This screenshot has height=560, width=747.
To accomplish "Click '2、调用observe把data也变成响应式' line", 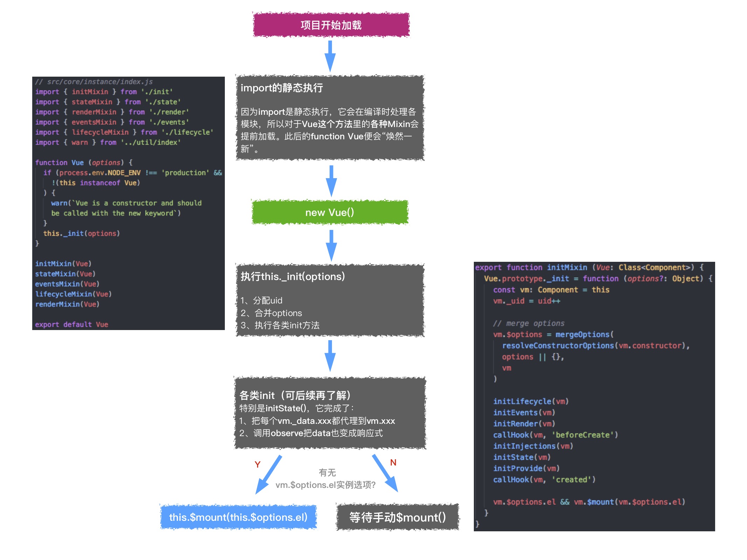I will 311,433.
